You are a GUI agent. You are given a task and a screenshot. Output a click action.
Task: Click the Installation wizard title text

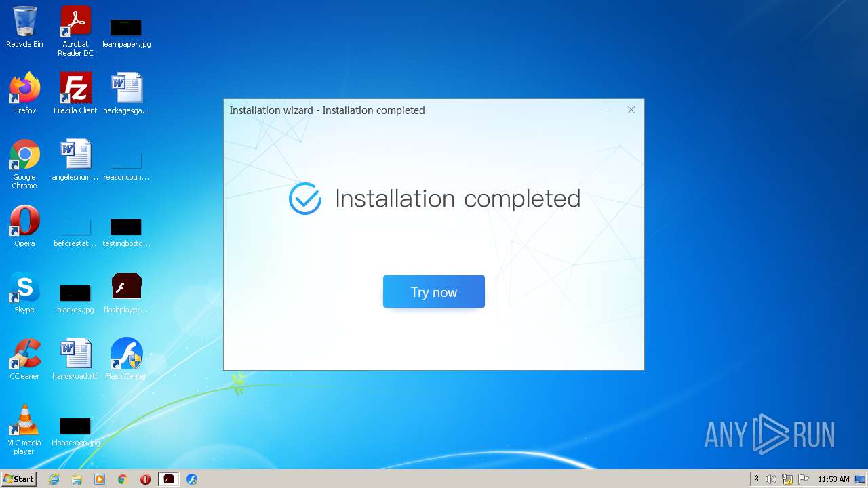[x=327, y=110]
